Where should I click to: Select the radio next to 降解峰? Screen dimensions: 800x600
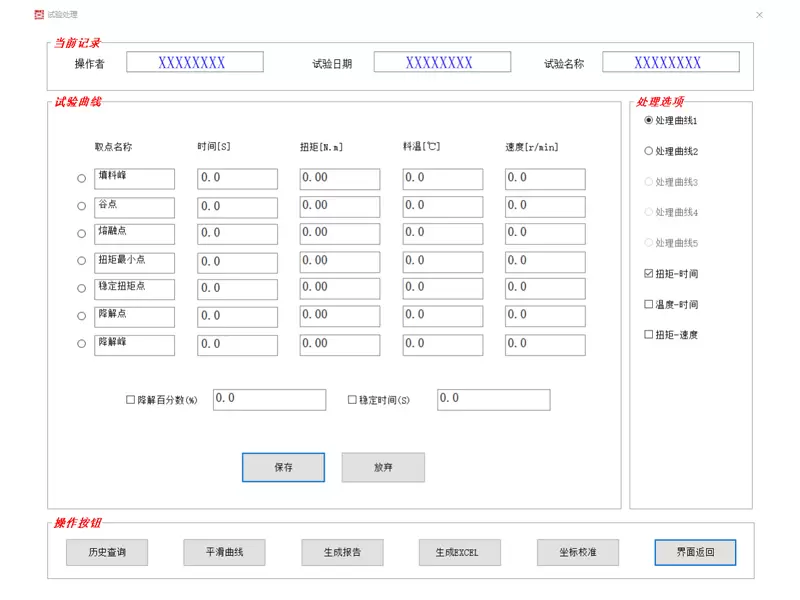tap(82, 345)
